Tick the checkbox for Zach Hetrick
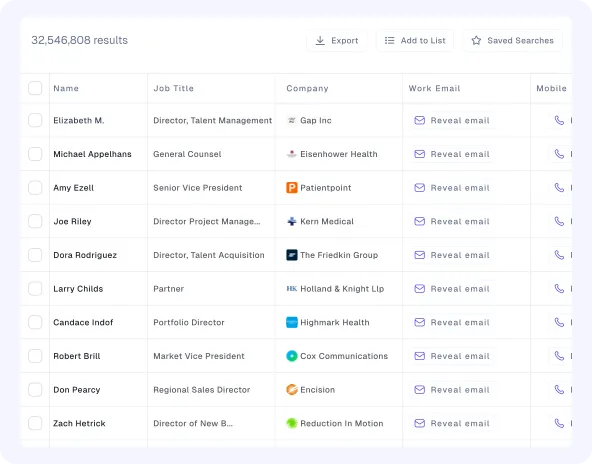 pyautogui.click(x=35, y=423)
